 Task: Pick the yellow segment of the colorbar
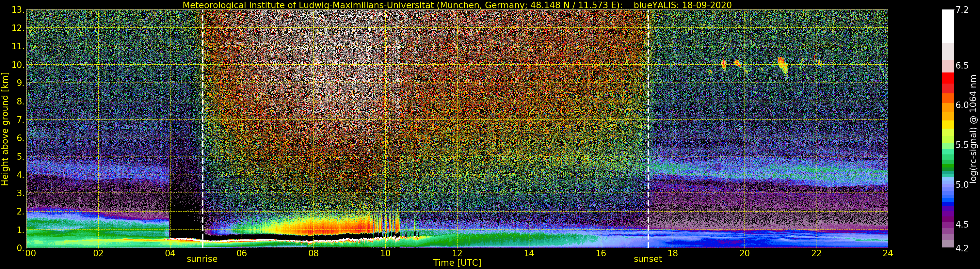coord(948,124)
